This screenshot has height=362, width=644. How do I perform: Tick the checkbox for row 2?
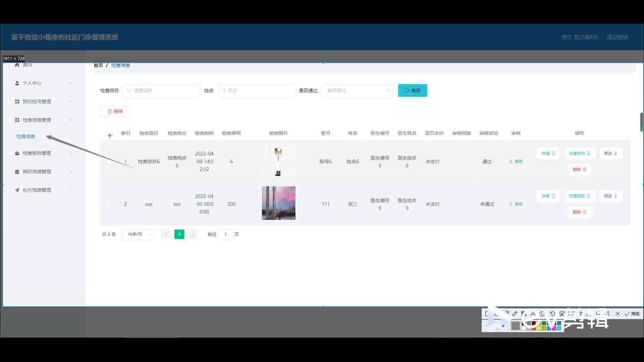(110, 204)
